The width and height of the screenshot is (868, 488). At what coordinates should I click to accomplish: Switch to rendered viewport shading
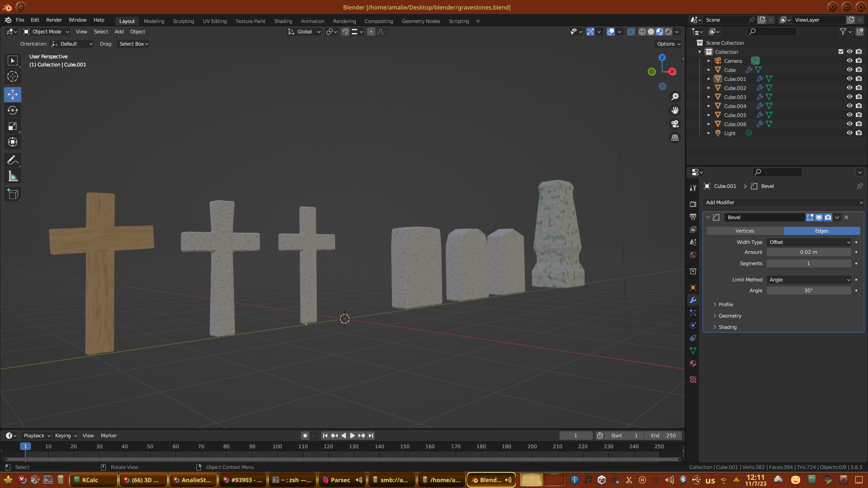coord(668,32)
